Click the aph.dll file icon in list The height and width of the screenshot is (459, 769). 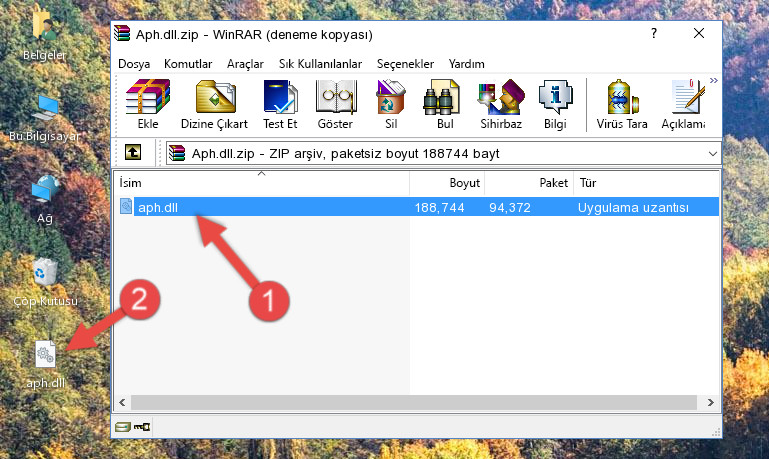coord(126,206)
